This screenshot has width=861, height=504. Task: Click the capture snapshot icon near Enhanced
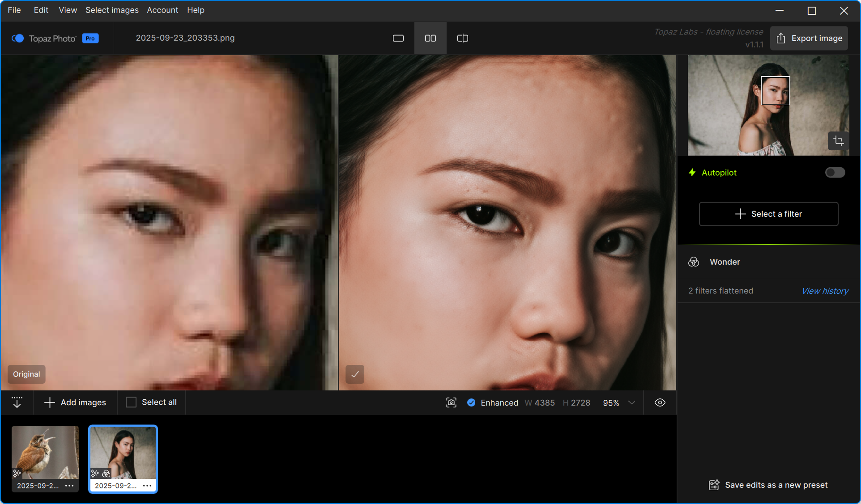click(451, 402)
